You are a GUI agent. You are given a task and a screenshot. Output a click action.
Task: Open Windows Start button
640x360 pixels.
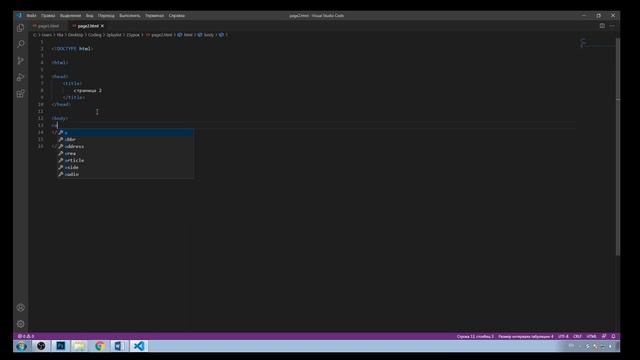pos(21,346)
